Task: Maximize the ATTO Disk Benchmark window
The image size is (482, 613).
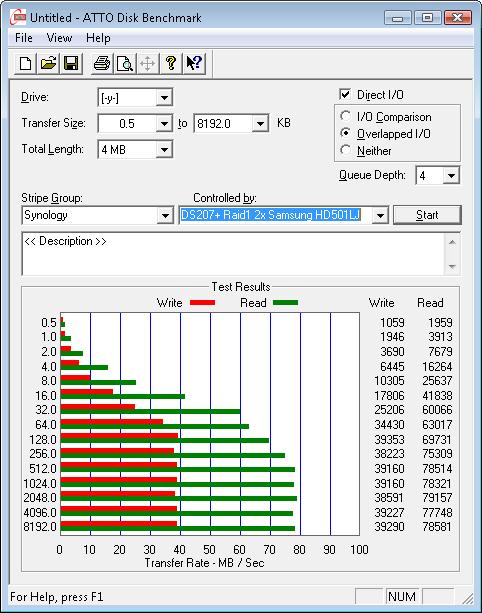Action: tap(427, 18)
